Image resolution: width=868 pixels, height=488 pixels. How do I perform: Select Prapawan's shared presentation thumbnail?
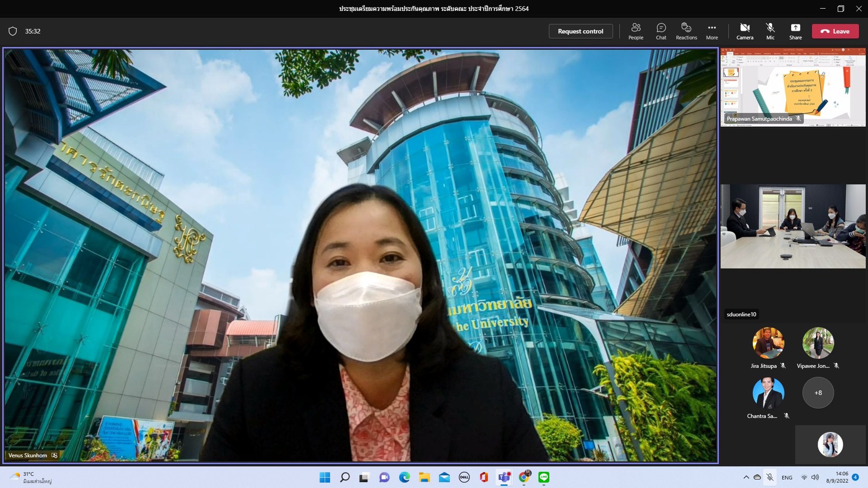(x=793, y=87)
